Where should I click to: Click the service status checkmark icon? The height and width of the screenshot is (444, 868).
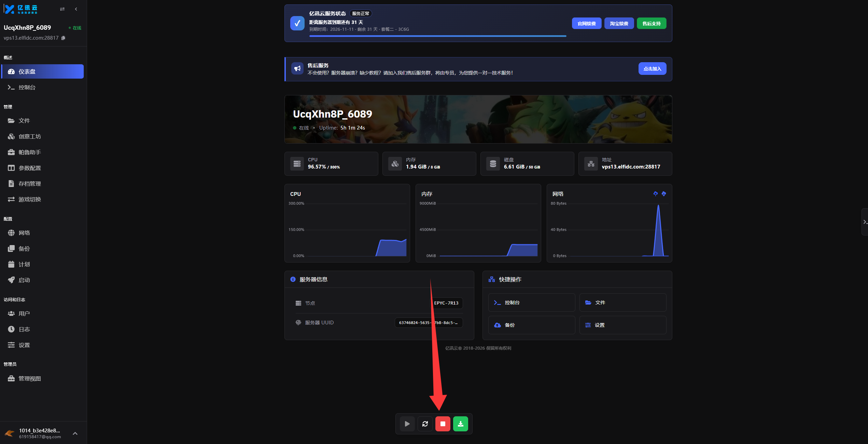click(297, 23)
